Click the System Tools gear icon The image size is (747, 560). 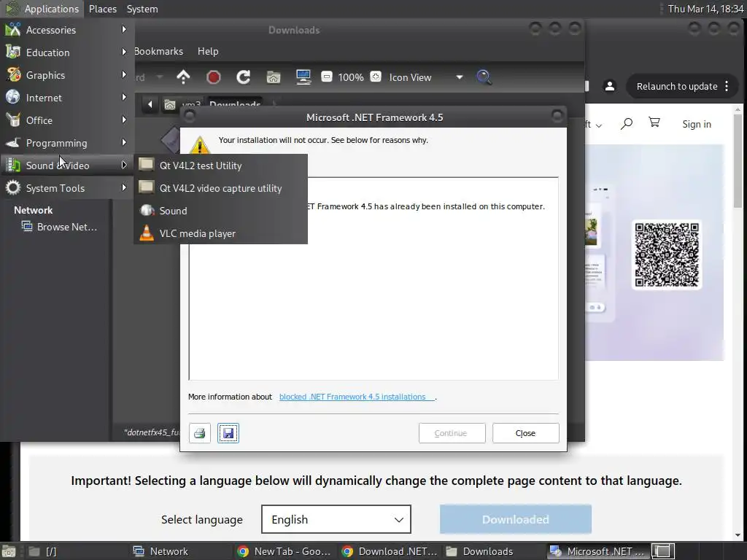click(x=13, y=187)
